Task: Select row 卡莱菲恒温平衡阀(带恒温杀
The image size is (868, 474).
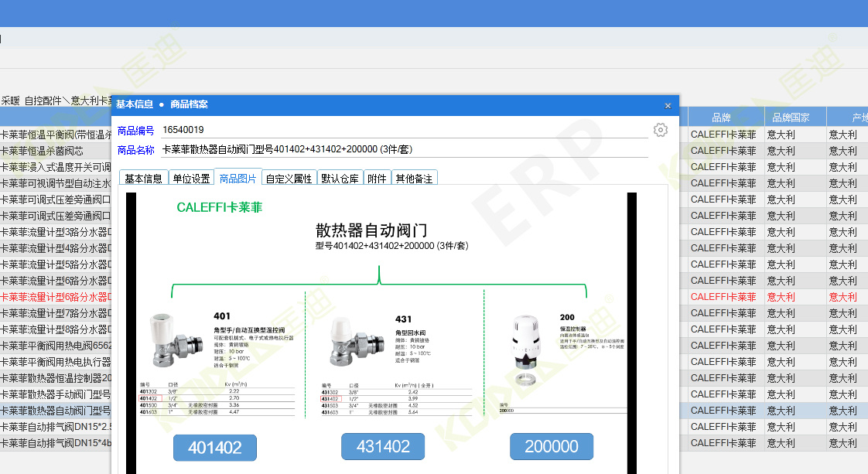Action: click(56, 135)
